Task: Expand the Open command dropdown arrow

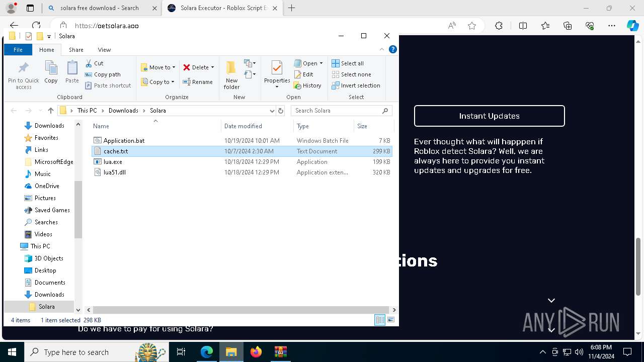Action: (321, 63)
